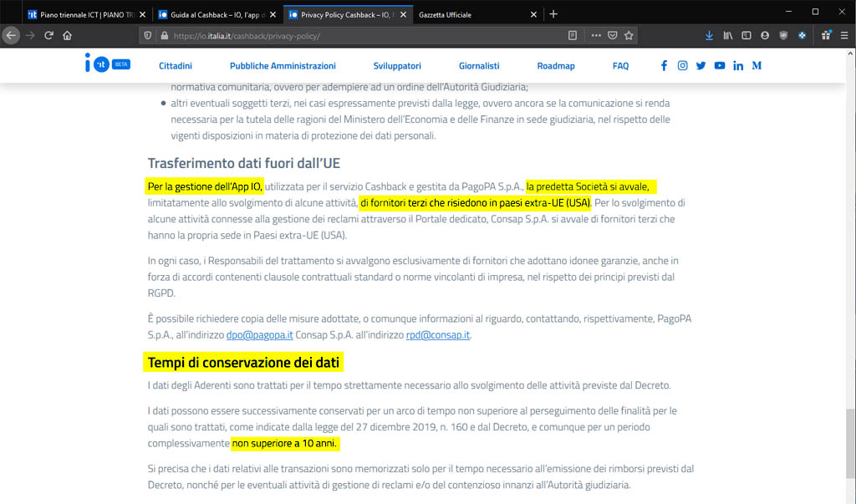Close the Gazzetta Ufficiale tab

pyautogui.click(x=534, y=15)
